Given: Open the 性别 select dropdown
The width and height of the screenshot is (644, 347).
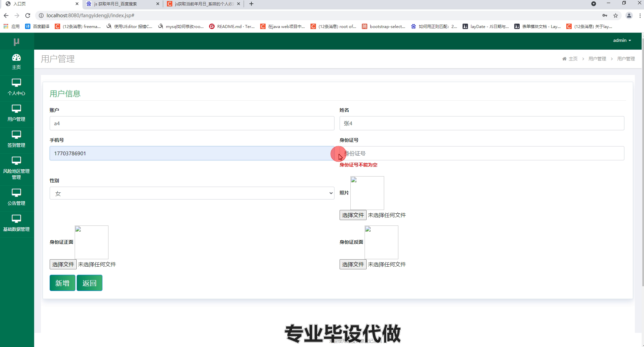Looking at the screenshot, I should click(192, 193).
